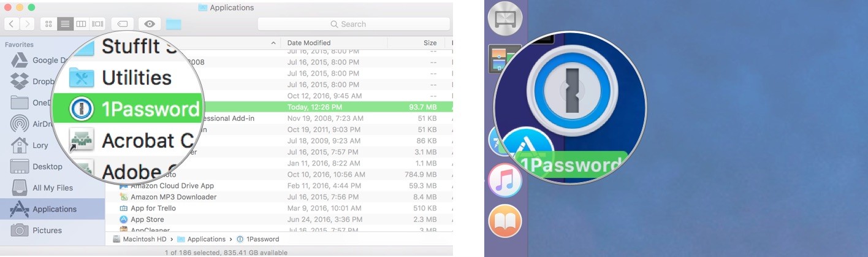868x257 pixels.
Task: Click the 'Jul 18, 2009, 9:23 AM' date
Action: pyautogui.click(x=324, y=140)
